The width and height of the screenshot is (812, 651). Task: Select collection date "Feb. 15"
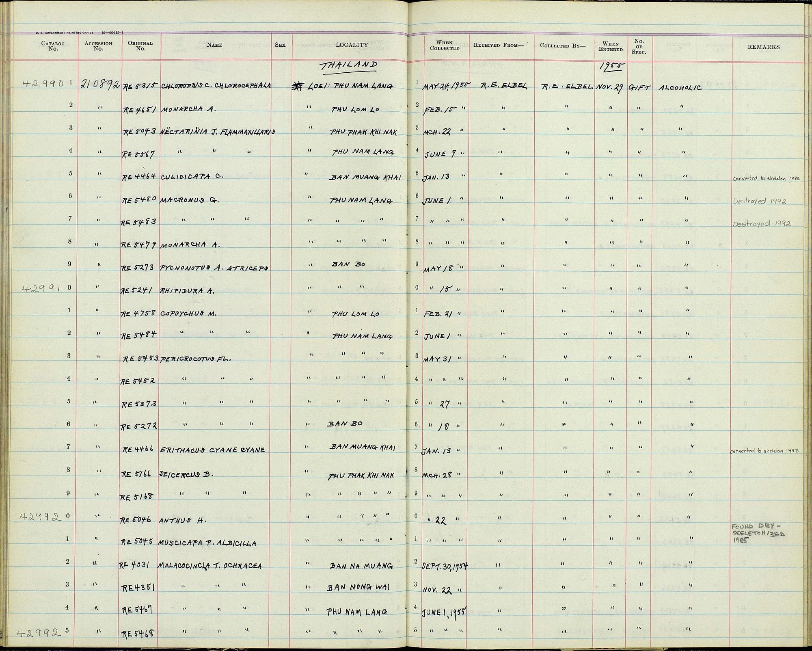point(440,110)
